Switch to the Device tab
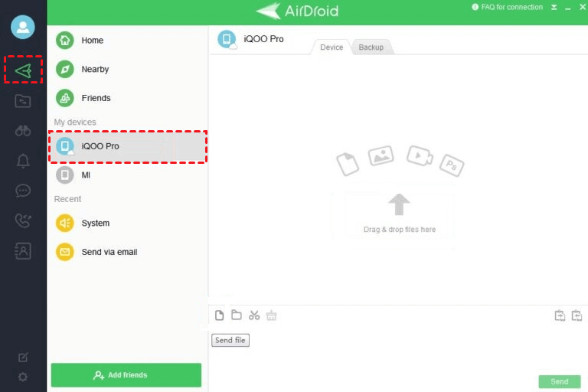Screen dimensions: 588x392 click(x=332, y=47)
